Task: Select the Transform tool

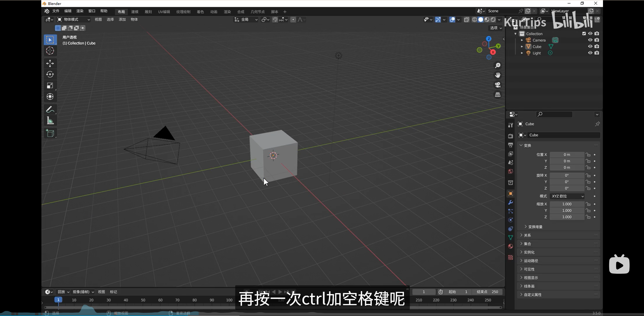Action: [x=50, y=97]
